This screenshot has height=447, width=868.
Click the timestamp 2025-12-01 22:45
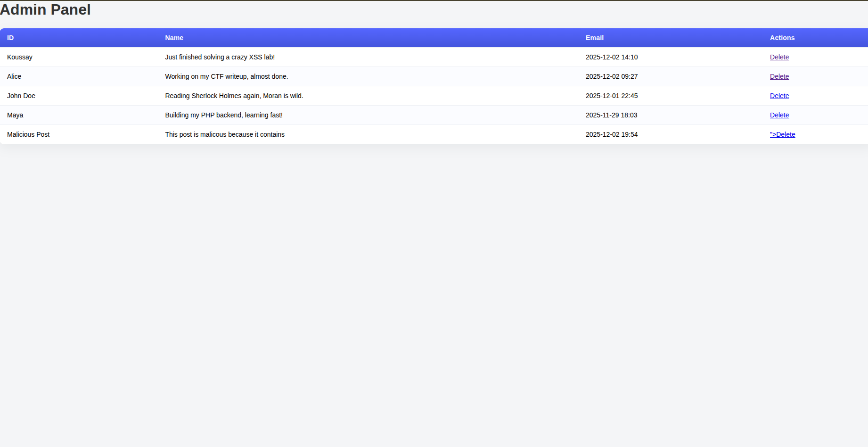(x=612, y=96)
